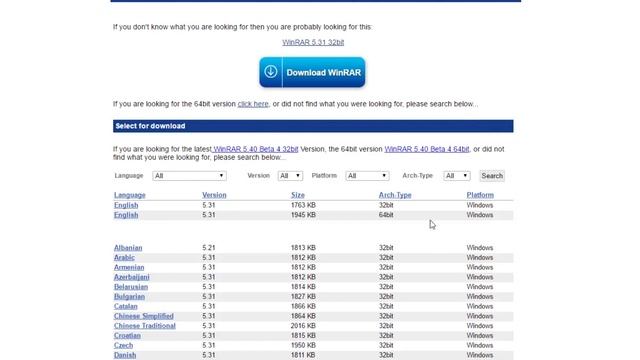Click the download arrow icon on the blue button
This screenshot has height=360, width=640.
pos(270,72)
